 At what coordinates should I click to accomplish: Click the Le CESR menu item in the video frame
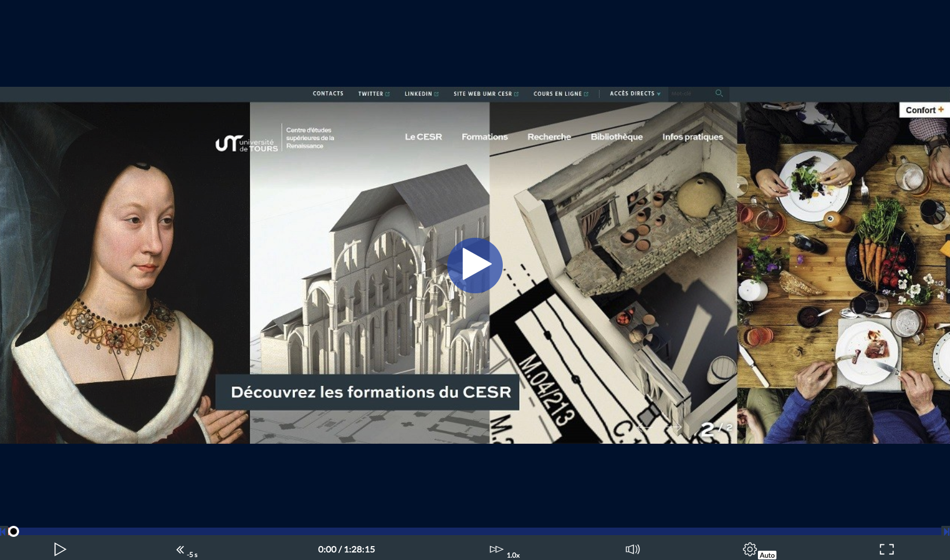423,137
